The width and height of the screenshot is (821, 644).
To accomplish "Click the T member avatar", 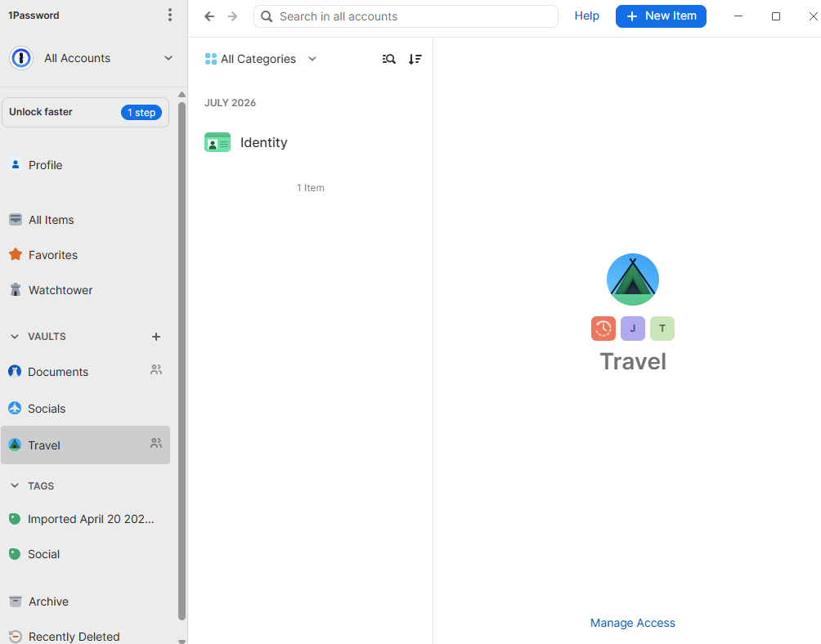I will (x=662, y=329).
